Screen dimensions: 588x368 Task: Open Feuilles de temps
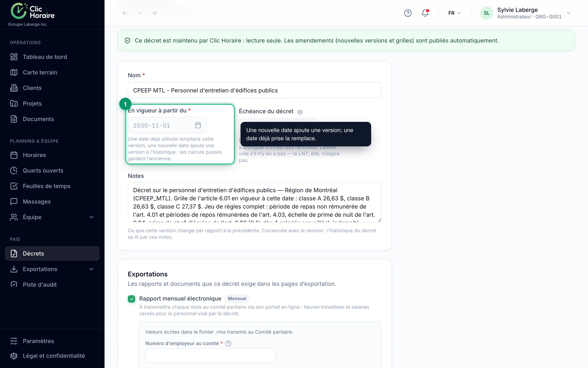coord(52,186)
